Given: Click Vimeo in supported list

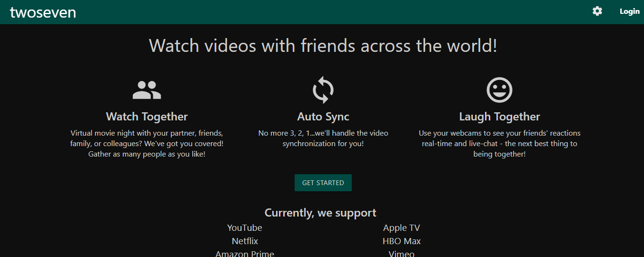Looking at the screenshot, I should (x=402, y=254).
